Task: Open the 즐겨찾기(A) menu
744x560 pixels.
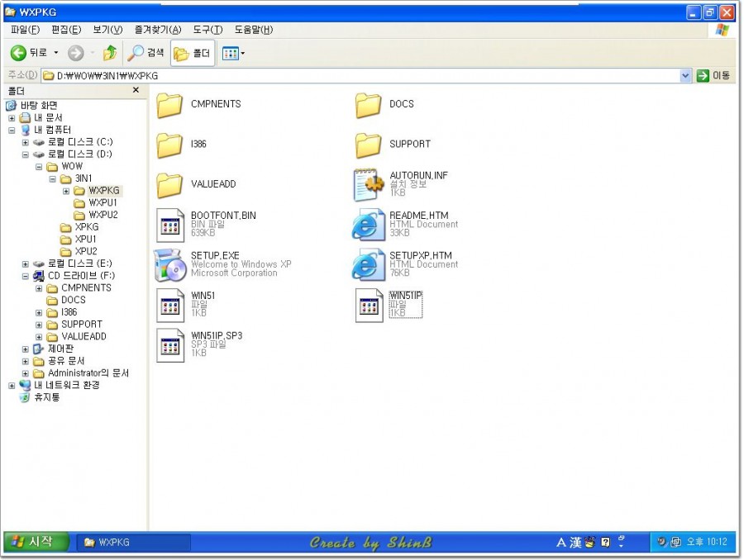Action: tap(158, 30)
